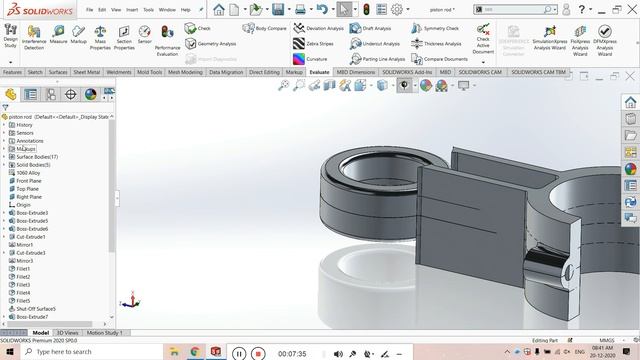The width and height of the screenshot is (640, 360).
Task: Expand the Boss-Extrude3 feature
Action: [4, 213]
